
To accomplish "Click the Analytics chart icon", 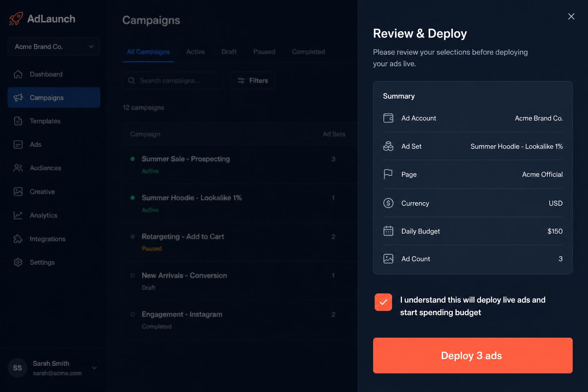I will pos(18,215).
